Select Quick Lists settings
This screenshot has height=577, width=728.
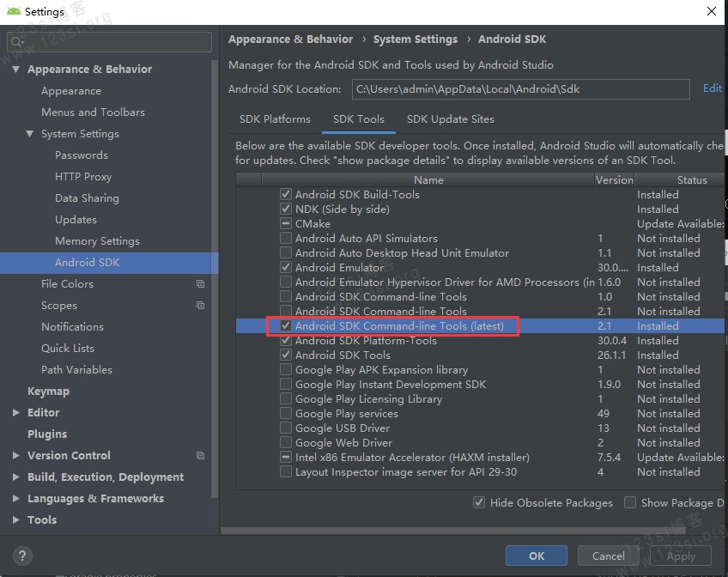(68, 348)
